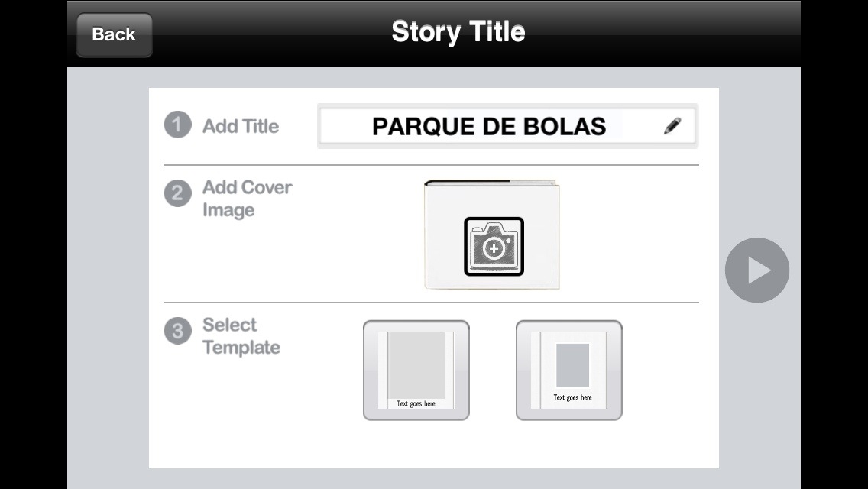Screen dimensions: 868x489
Task: Click the Story Title header
Action: (458, 32)
